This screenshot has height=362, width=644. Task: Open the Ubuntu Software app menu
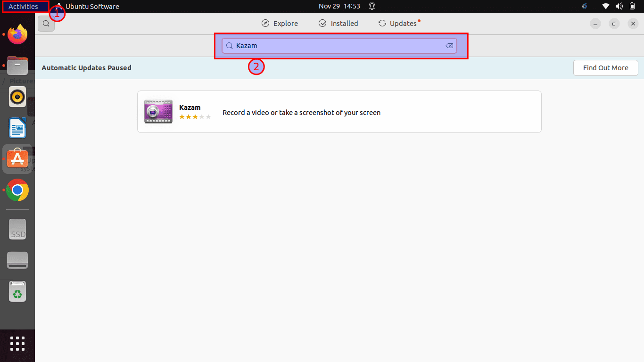87,7
